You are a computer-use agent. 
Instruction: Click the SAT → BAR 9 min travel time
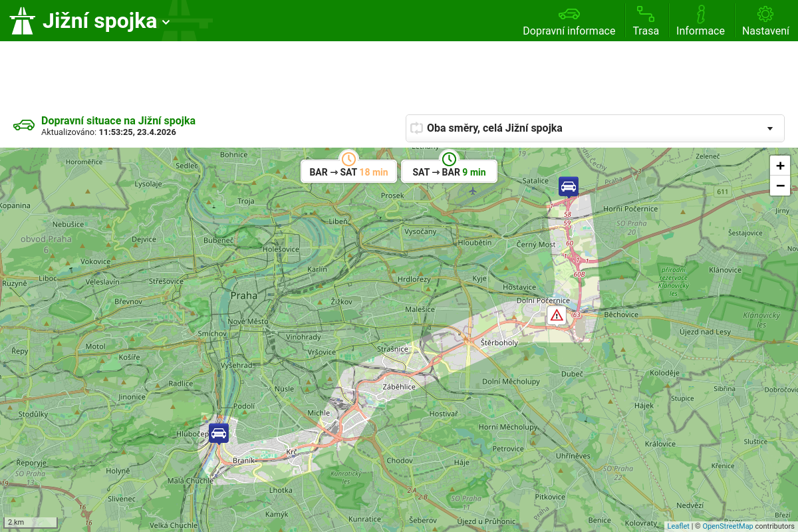point(449,172)
